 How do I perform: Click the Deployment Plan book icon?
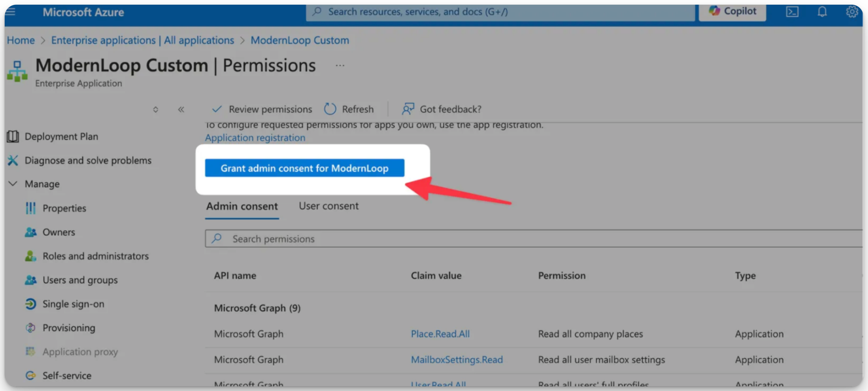coord(13,137)
